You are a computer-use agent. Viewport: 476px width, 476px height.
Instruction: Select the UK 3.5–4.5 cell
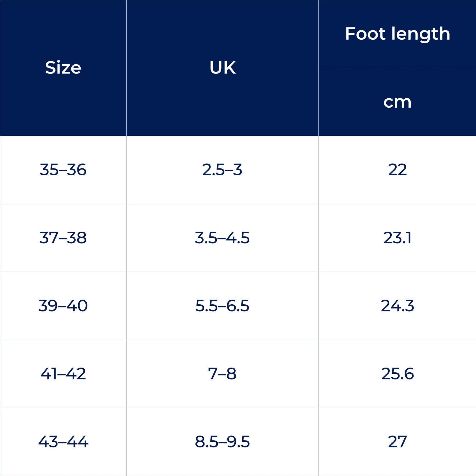[x=222, y=238]
